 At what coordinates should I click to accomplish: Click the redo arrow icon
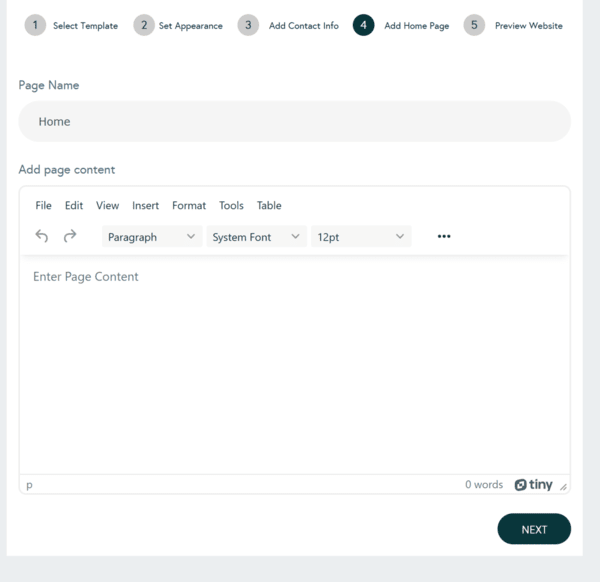point(70,236)
